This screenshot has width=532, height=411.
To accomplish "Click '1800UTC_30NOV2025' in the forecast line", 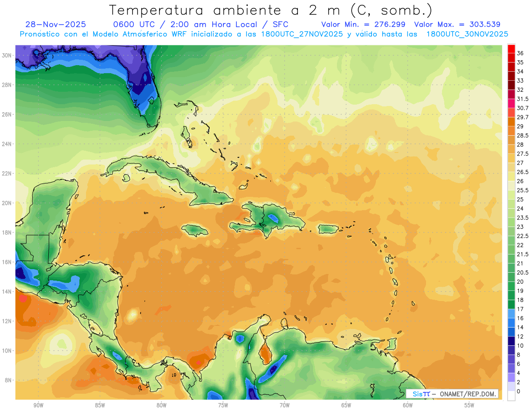I will click(467, 34).
